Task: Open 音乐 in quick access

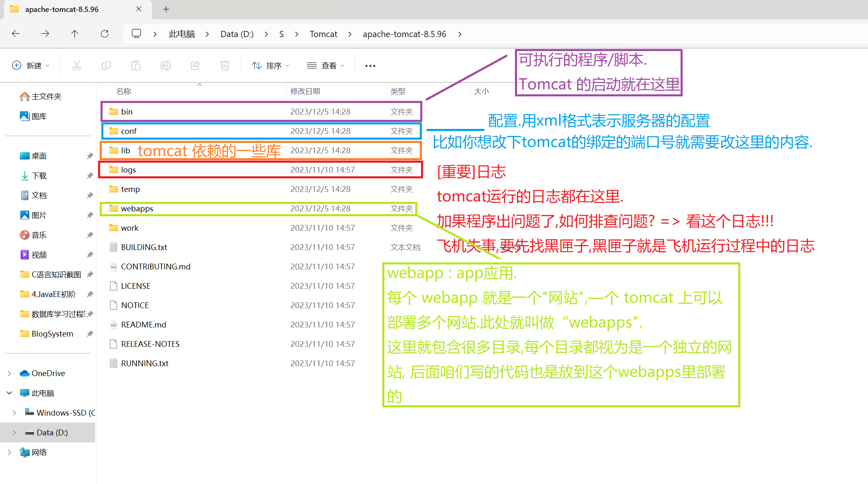Action: tap(33, 235)
